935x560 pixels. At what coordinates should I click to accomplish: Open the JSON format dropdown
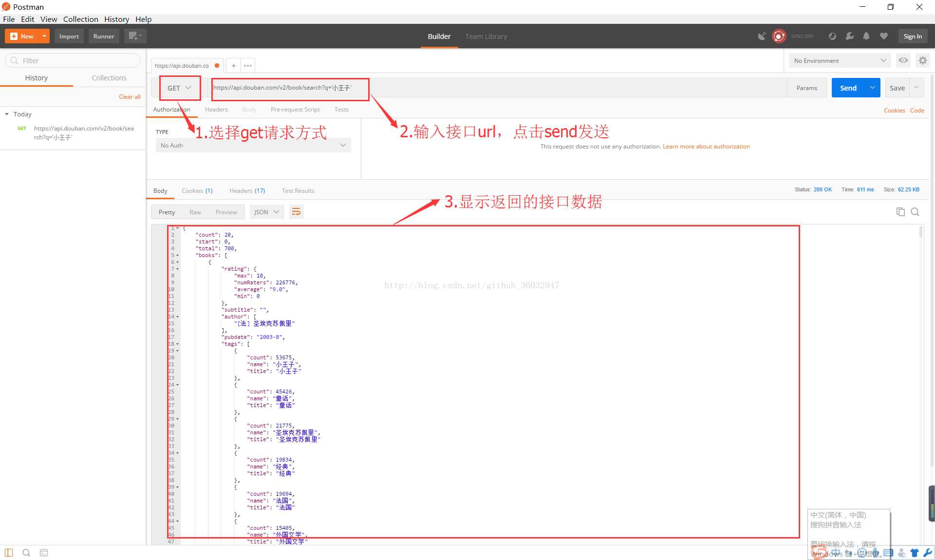pyautogui.click(x=267, y=212)
